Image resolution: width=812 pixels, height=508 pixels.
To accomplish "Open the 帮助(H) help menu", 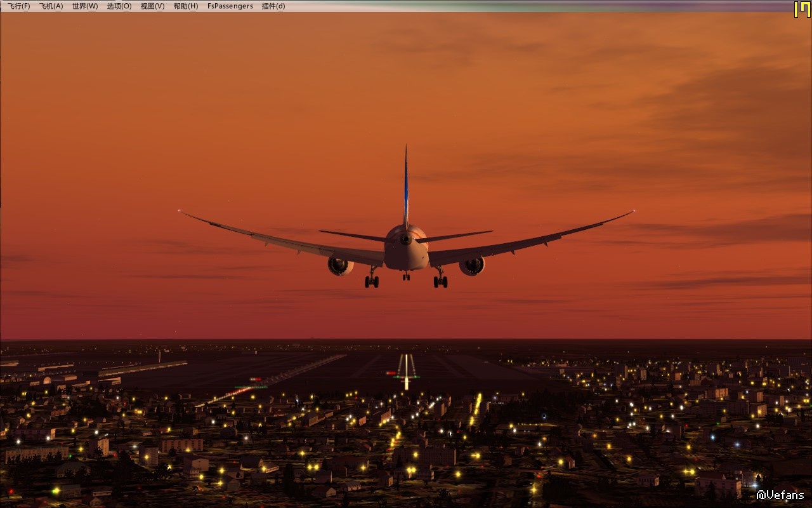I will 186,6.
